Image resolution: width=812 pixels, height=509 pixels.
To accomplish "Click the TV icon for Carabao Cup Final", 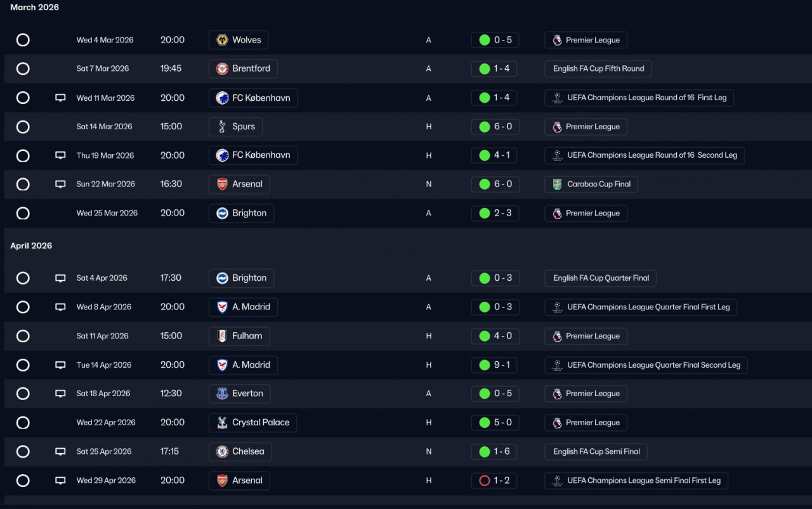I will pyautogui.click(x=60, y=184).
